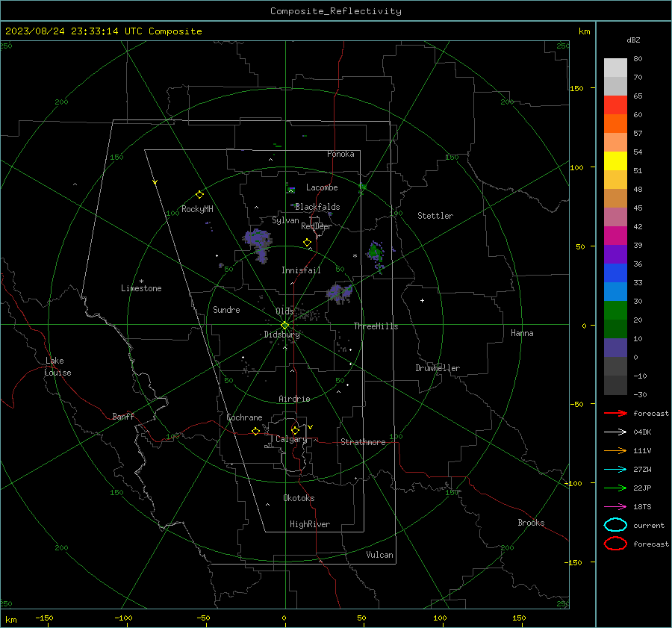Pick the red 65 dBZ swatch
The width and height of the screenshot is (672, 628).
pyautogui.click(x=615, y=105)
